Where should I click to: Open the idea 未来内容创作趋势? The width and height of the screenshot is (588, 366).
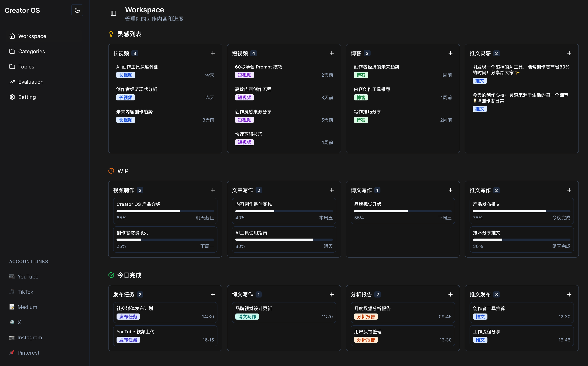point(165,116)
